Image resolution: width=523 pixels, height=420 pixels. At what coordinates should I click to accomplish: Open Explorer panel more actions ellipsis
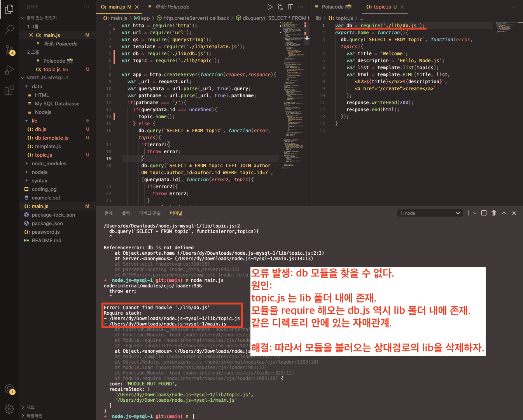point(87,7)
